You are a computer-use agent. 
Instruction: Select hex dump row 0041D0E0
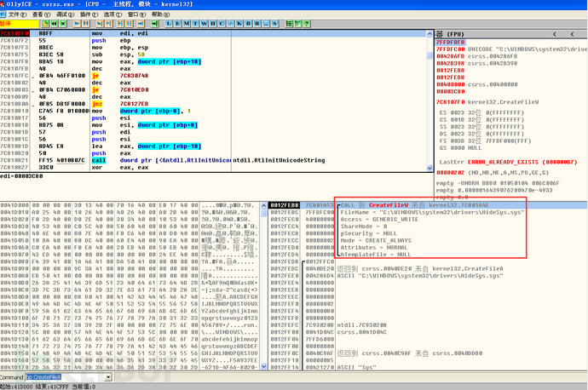click(x=130, y=304)
